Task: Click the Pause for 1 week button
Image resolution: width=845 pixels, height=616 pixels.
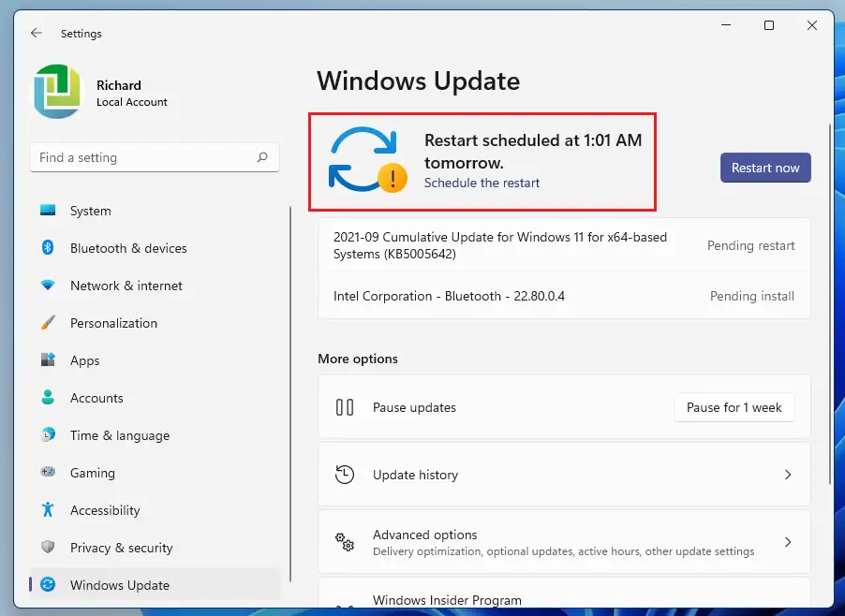Action: click(x=734, y=407)
